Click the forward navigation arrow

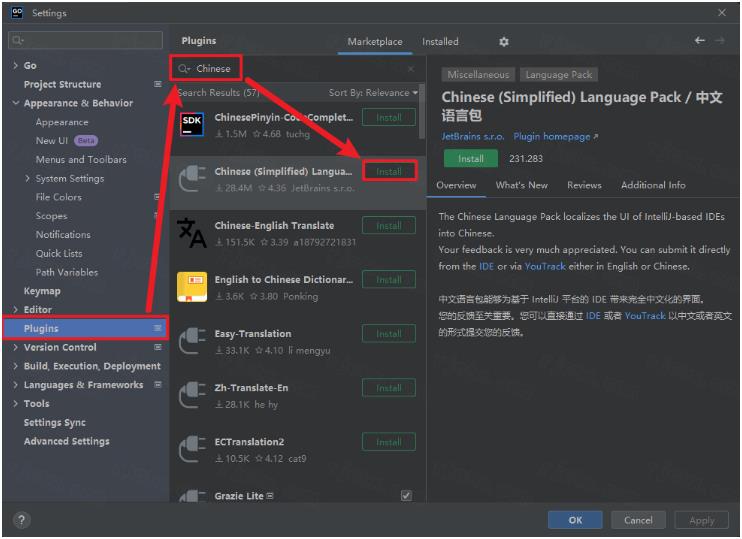pos(720,41)
